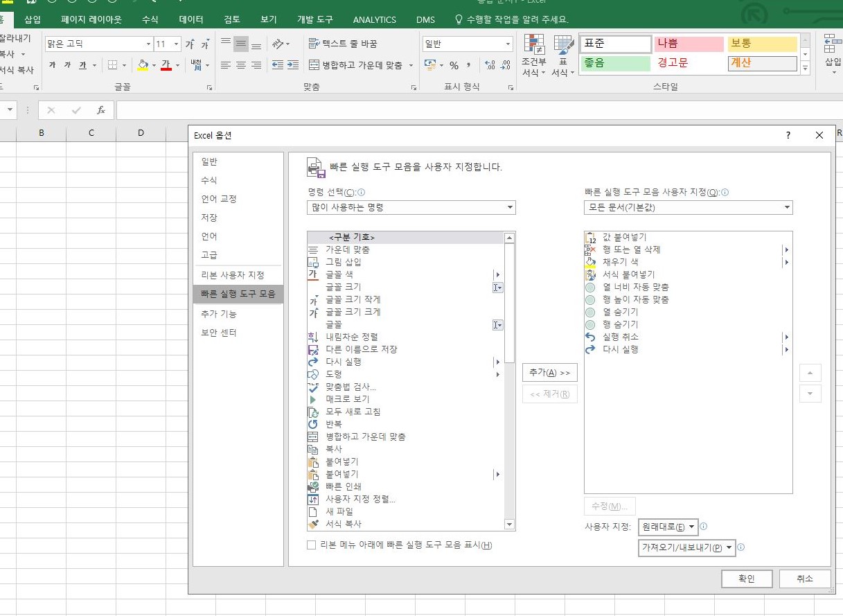Open the 개발 도구 ribbon tab

(315, 19)
